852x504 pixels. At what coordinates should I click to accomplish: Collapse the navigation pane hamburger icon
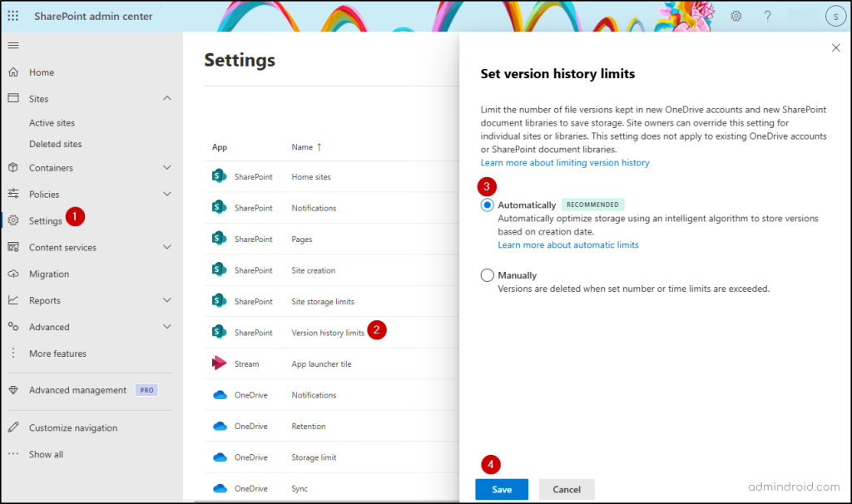[x=12, y=46]
